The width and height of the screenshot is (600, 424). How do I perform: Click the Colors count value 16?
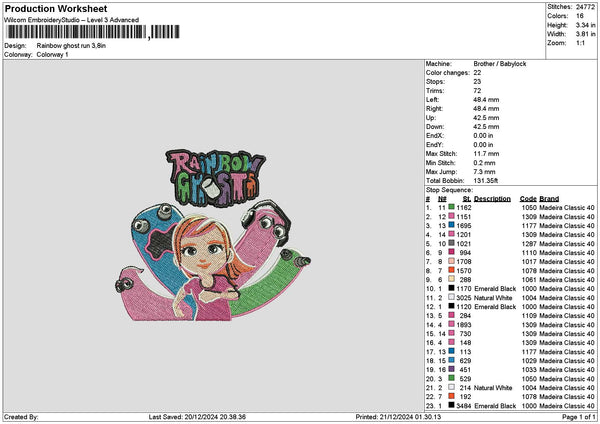[579, 16]
